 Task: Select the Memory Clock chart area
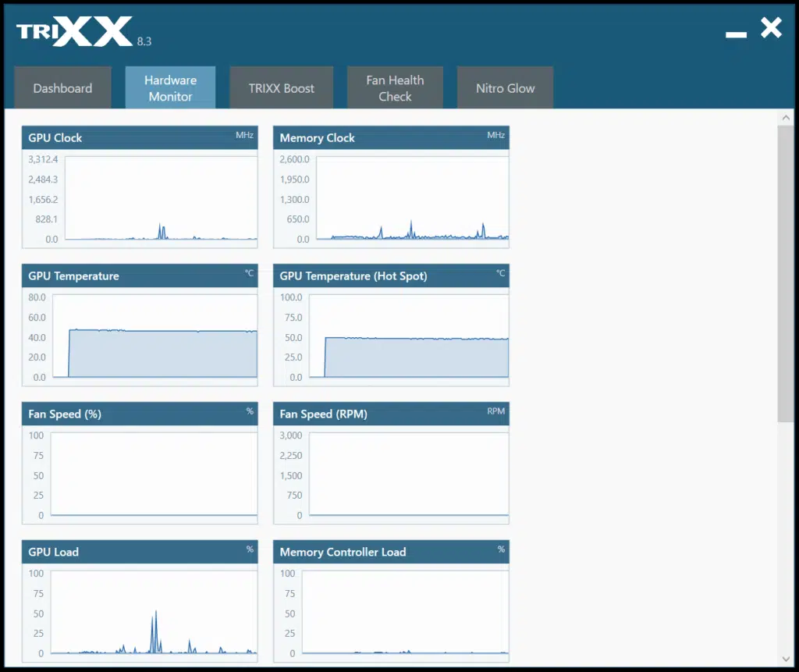coord(412,198)
